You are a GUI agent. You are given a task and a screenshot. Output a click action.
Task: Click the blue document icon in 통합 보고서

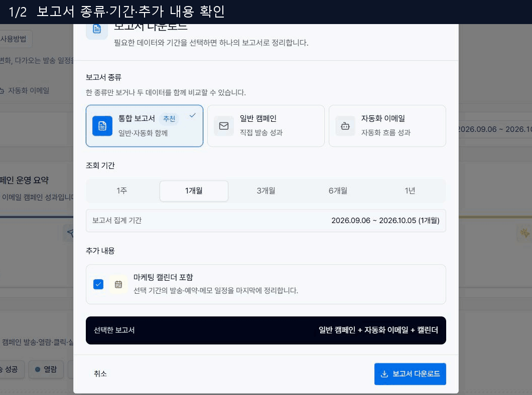click(x=102, y=126)
